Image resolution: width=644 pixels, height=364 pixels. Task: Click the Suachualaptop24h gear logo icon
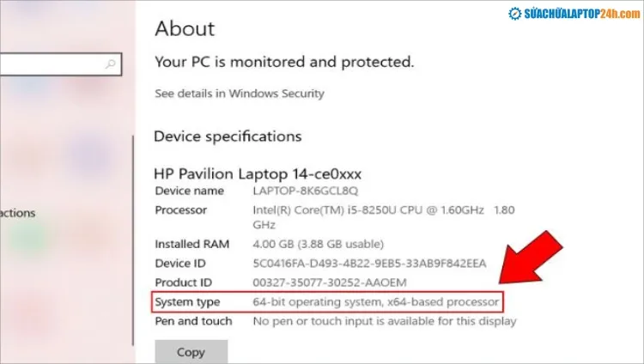(x=515, y=15)
